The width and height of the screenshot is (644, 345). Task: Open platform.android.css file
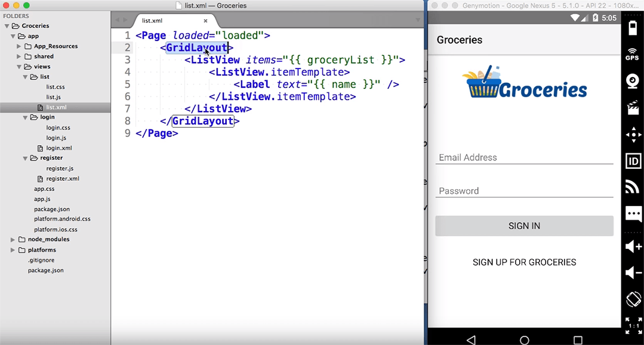pyautogui.click(x=63, y=219)
